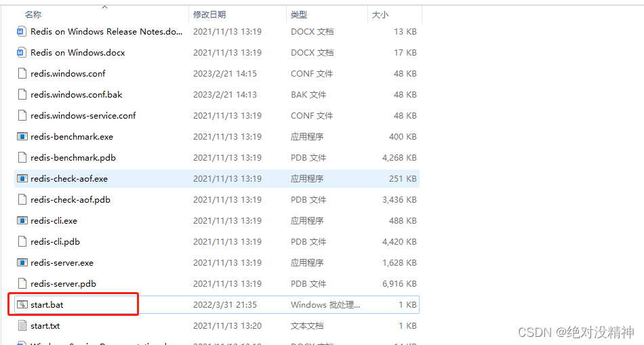This screenshot has width=644, height=345.
Task: Click the 1,628 KB size cell
Action: 399,262
